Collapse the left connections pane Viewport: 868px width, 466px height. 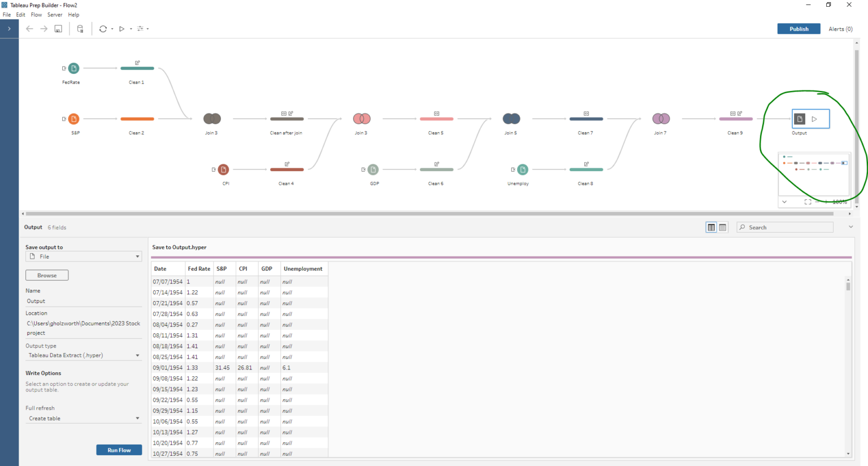coord(9,29)
